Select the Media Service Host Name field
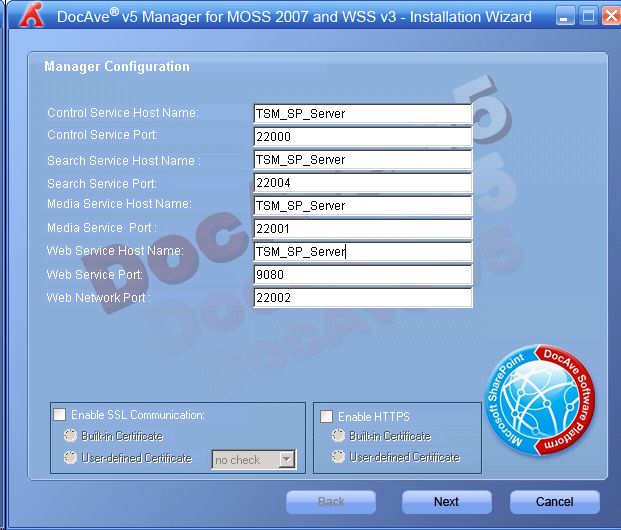621x530 pixels. 362,206
